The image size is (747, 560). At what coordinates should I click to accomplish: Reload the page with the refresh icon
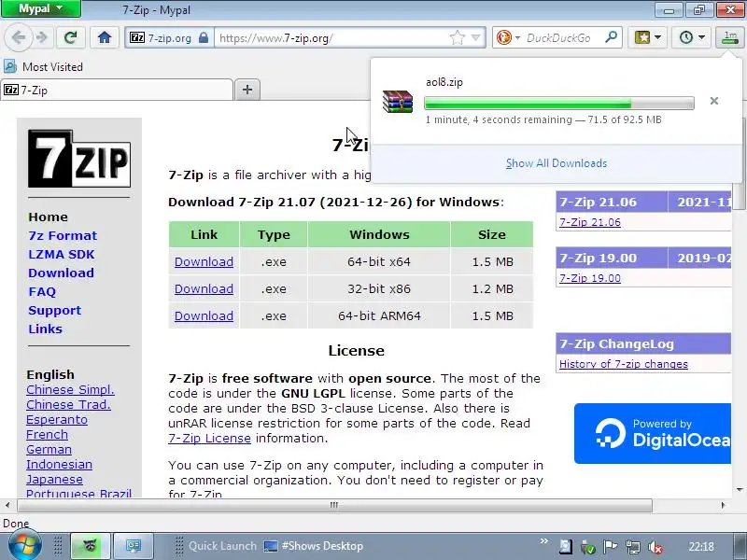click(71, 37)
